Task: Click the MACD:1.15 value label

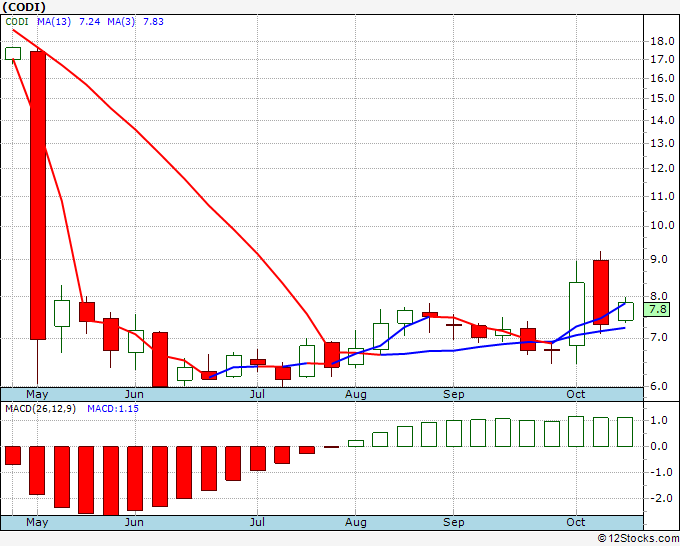Action: [x=113, y=409]
